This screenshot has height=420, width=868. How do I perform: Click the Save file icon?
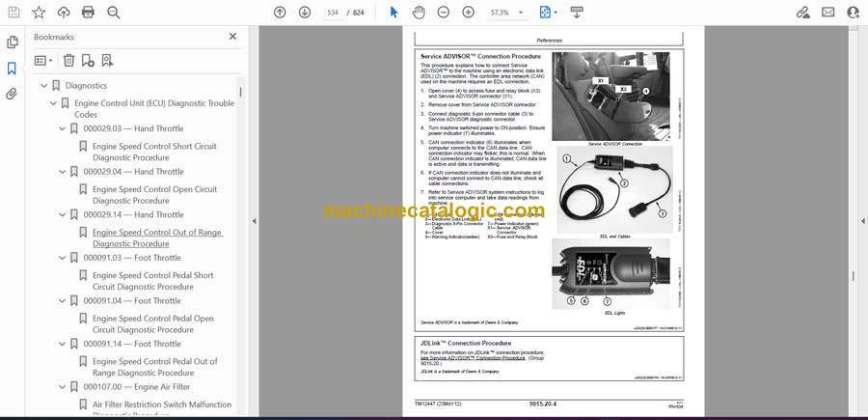pos(14,13)
